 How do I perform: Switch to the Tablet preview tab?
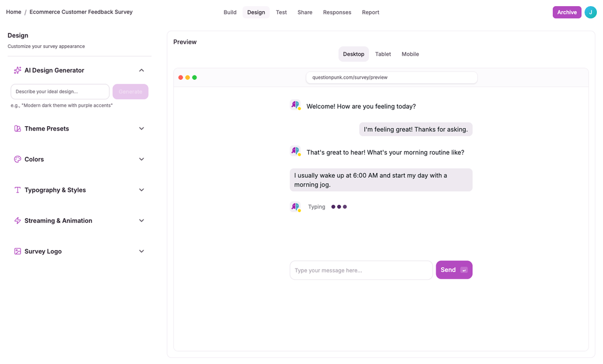tap(383, 54)
